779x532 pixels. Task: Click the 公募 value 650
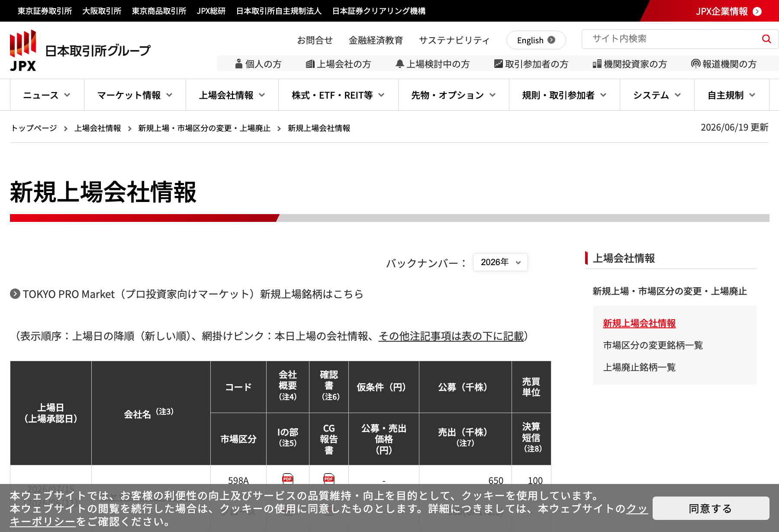click(496, 481)
